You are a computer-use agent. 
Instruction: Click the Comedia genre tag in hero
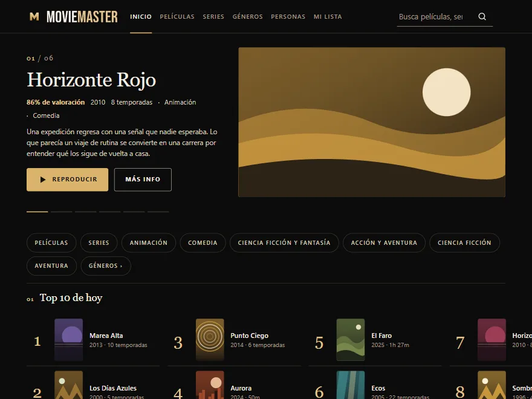point(46,115)
